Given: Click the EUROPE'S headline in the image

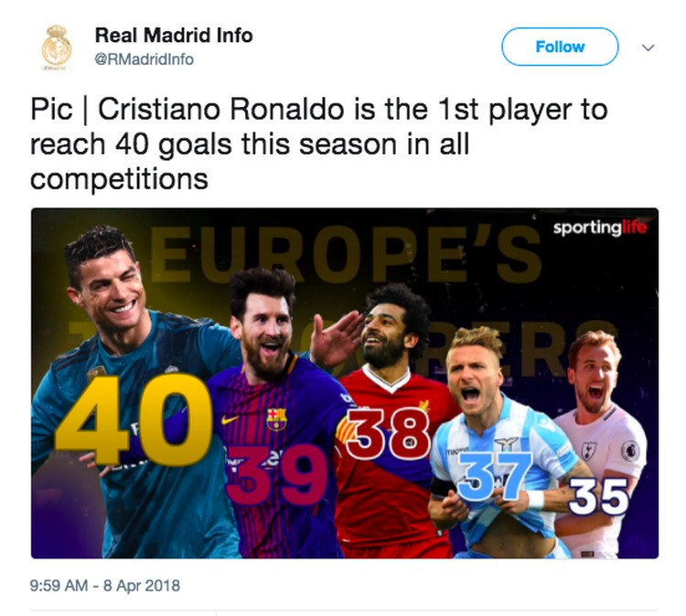Looking at the screenshot, I should (x=347, y=255).
